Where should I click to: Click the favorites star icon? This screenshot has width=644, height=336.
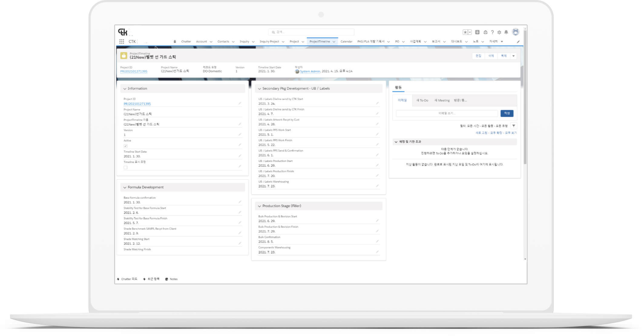click(x=465, y=32)
